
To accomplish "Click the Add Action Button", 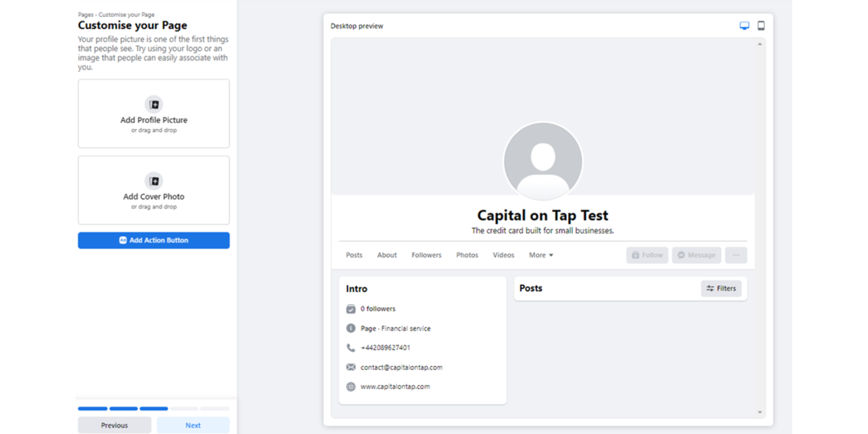I will pos(154,240).
